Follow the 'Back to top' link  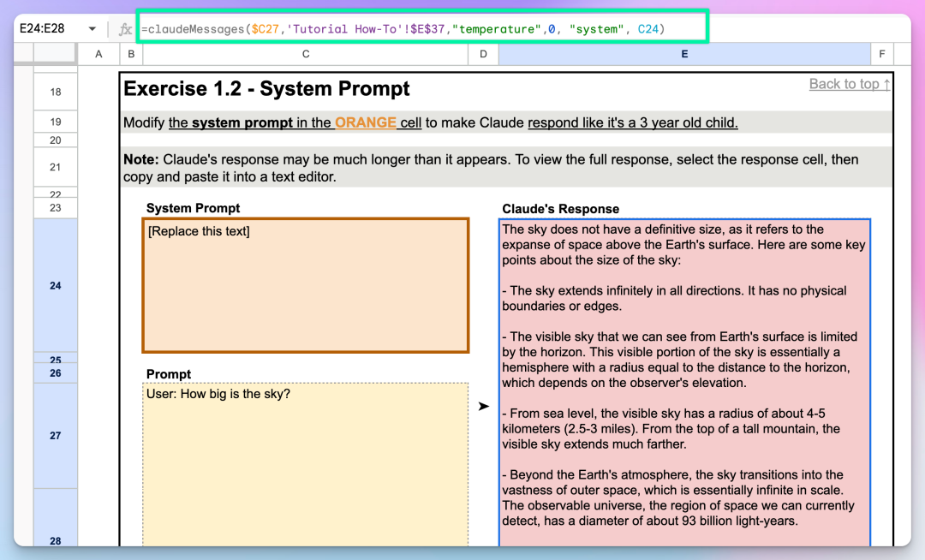tap(849, 84)
